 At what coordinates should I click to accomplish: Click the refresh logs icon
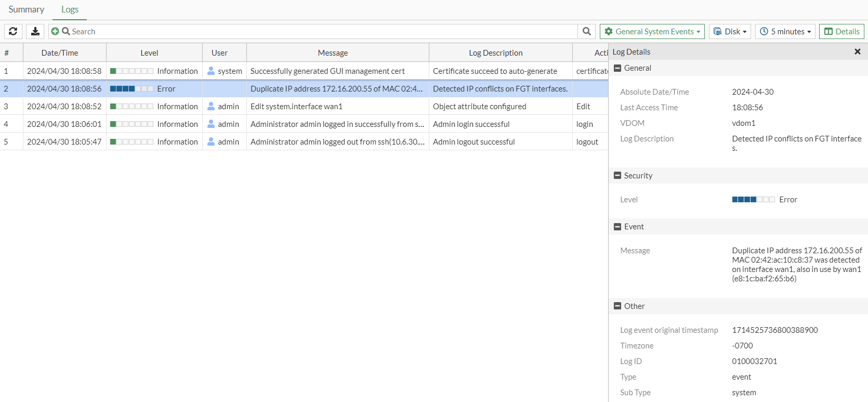[13, 31]
